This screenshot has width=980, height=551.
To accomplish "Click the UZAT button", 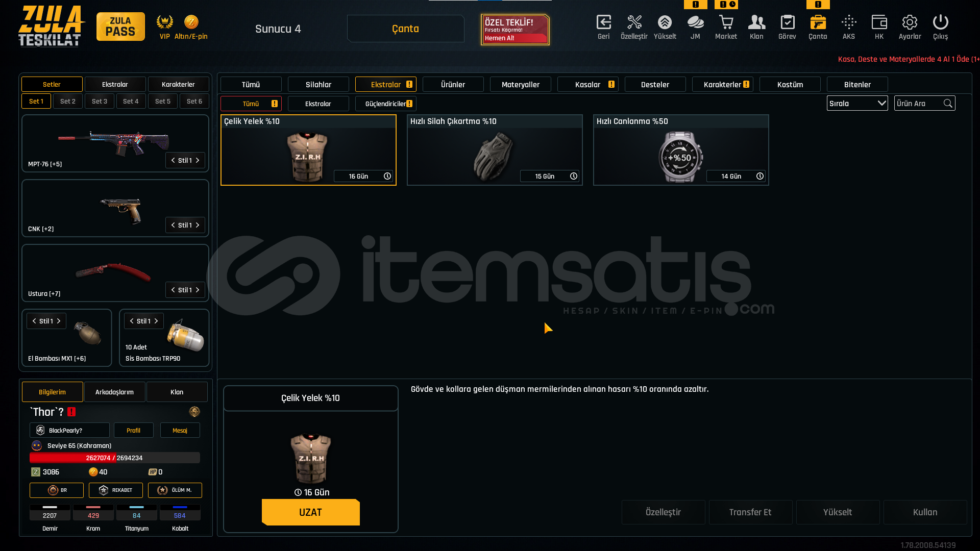I will pos(311,512).
